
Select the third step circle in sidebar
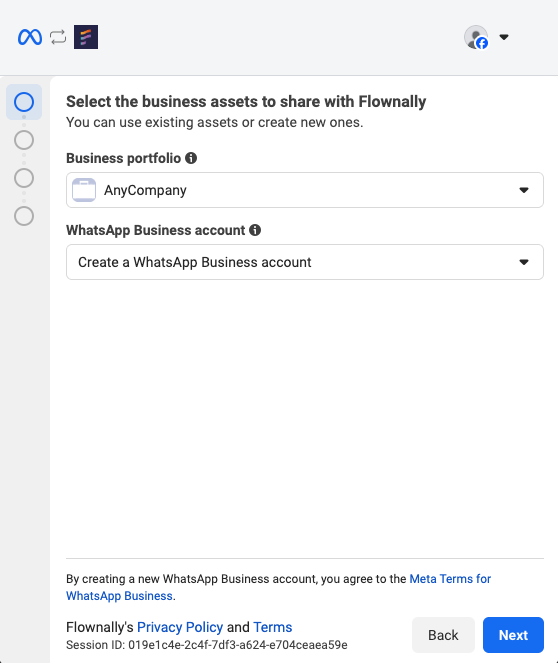pyautogui.click(x=24, y=178)
